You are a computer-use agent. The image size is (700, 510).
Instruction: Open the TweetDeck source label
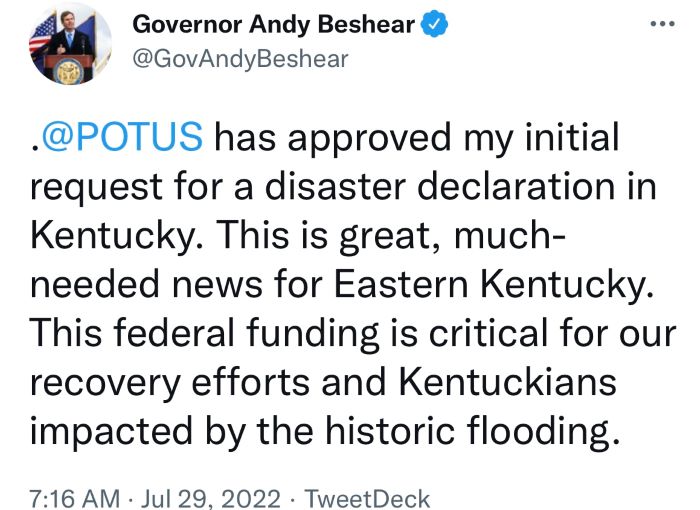[367, 499]
